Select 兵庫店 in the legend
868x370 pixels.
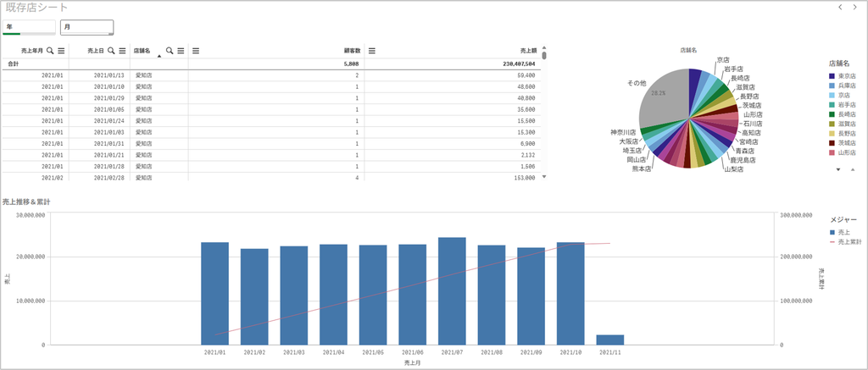tap(843, 86)
